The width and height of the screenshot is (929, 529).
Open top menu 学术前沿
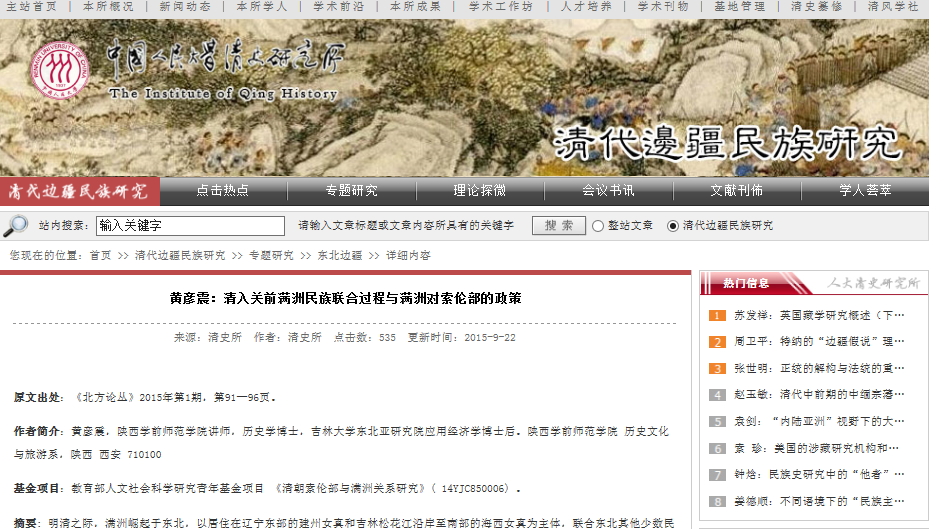338,7
